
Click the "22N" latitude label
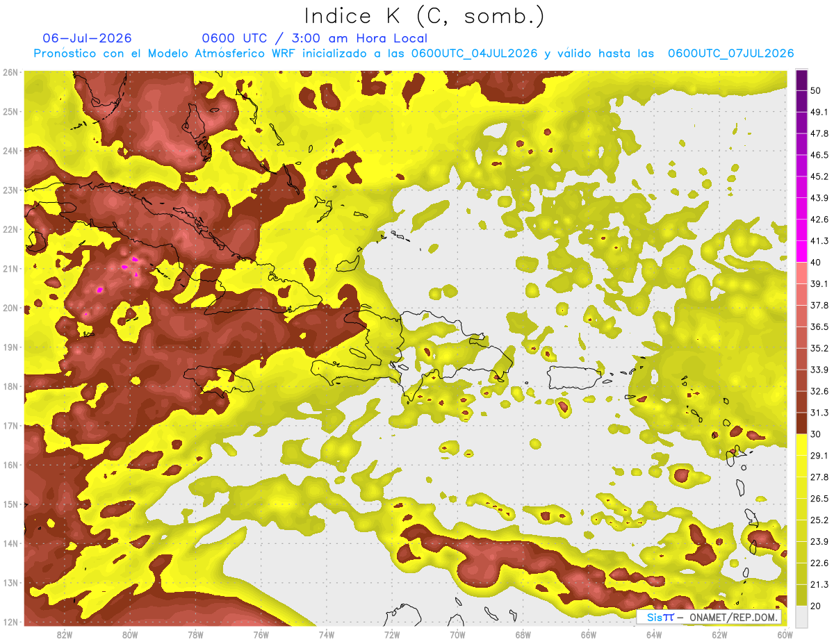click(10, 229)
